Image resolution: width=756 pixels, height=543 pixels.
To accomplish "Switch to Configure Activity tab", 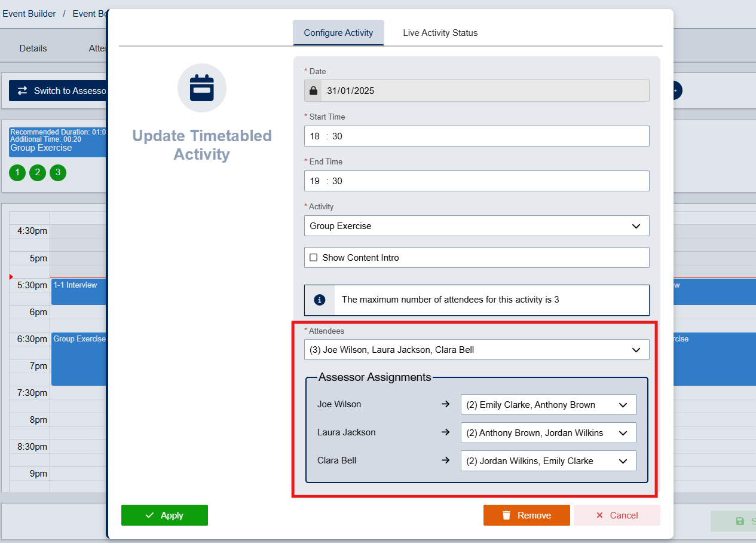I will coord(338,33).
